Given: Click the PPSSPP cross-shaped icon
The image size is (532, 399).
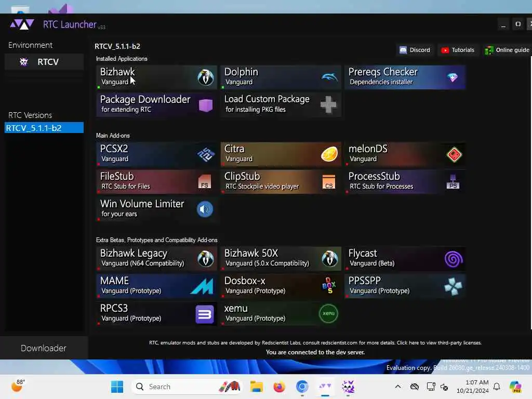Looking at the screenshot, I should point(453,287).
